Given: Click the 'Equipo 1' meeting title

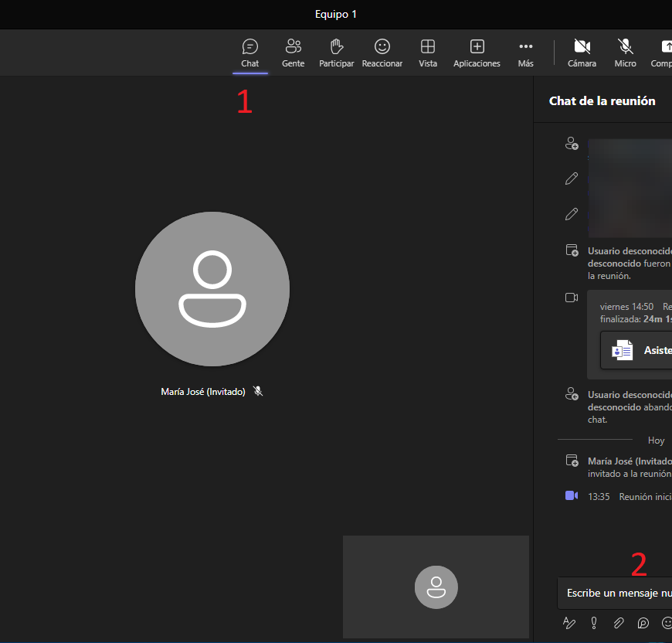Looking at the screenshot, I should (335, 14).
